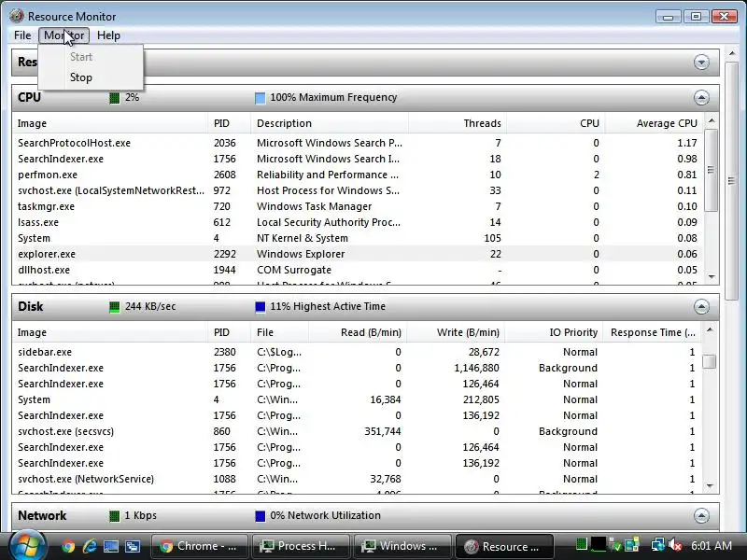Click the main window vertical scrollbar thumb

click(x=732, y=181)
